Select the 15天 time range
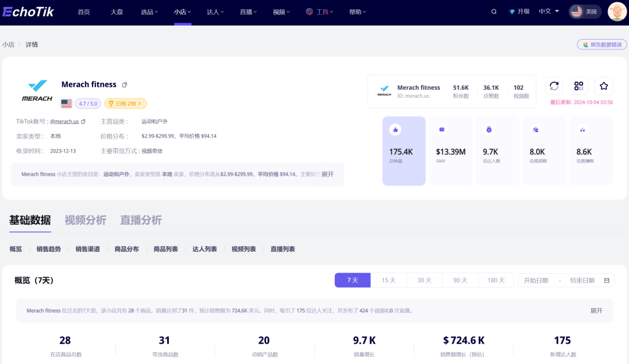This screenshot has width=629, height=364. click(388, 280)
